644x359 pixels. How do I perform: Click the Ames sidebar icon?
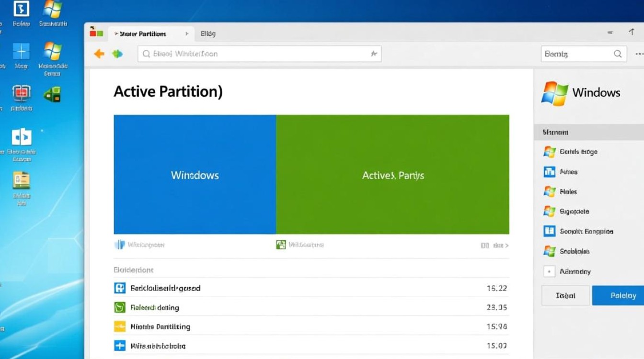tap(550, 171)
